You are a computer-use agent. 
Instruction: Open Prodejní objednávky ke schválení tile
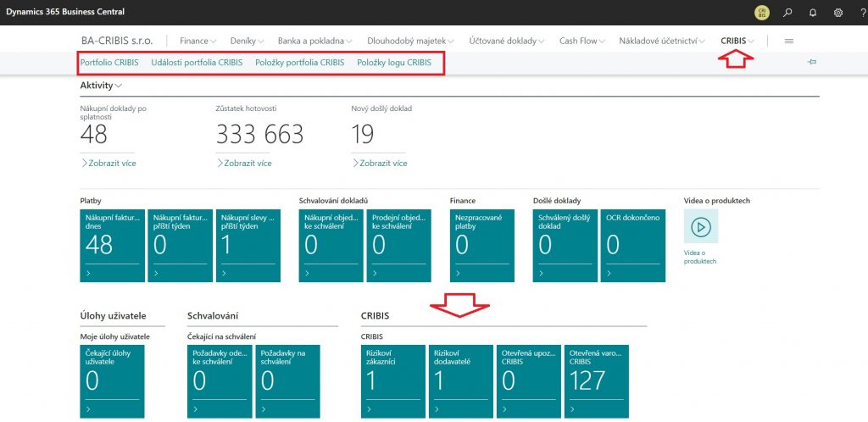(x=398, y=246)
